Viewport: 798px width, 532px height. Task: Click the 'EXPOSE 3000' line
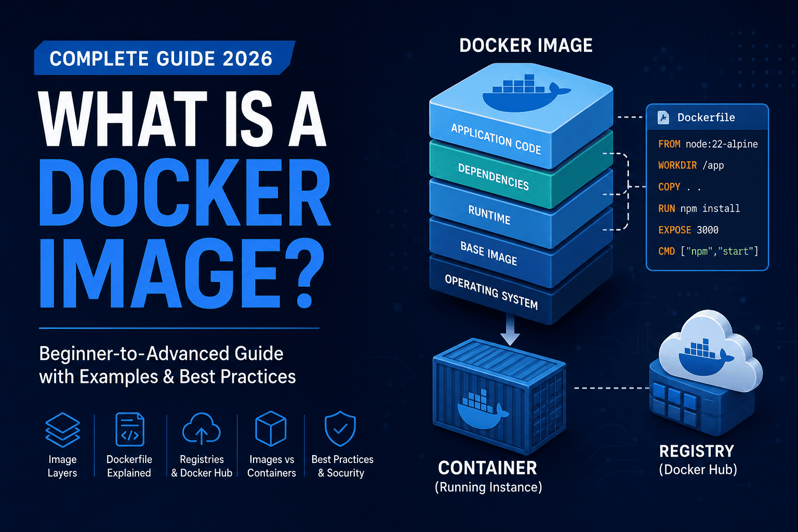pos(688,230)
